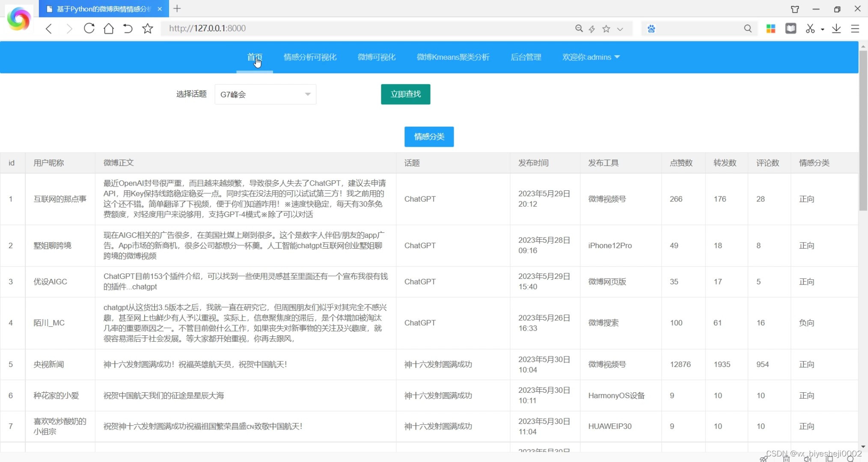Screen dimensions: 868x462
Task: Navigate back using the back arrow
Action: (48, 28)
